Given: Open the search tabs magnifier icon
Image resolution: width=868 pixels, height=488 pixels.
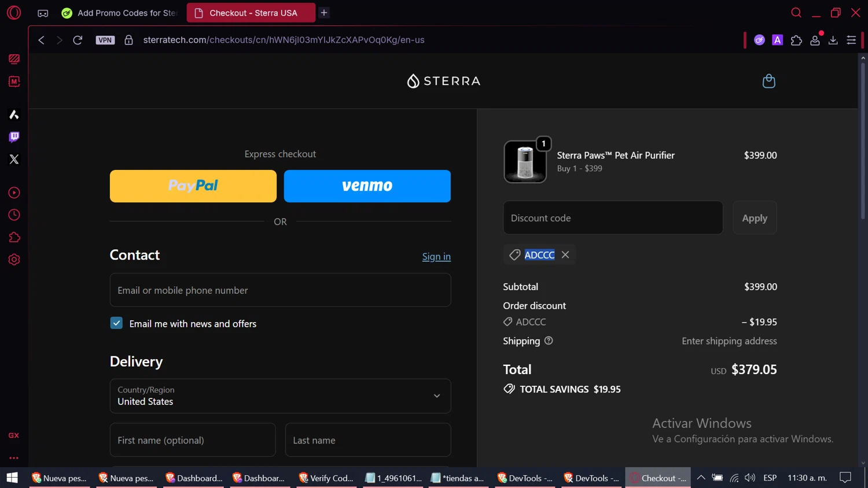Looking at the screenshot, I should (x=796, y=12).
